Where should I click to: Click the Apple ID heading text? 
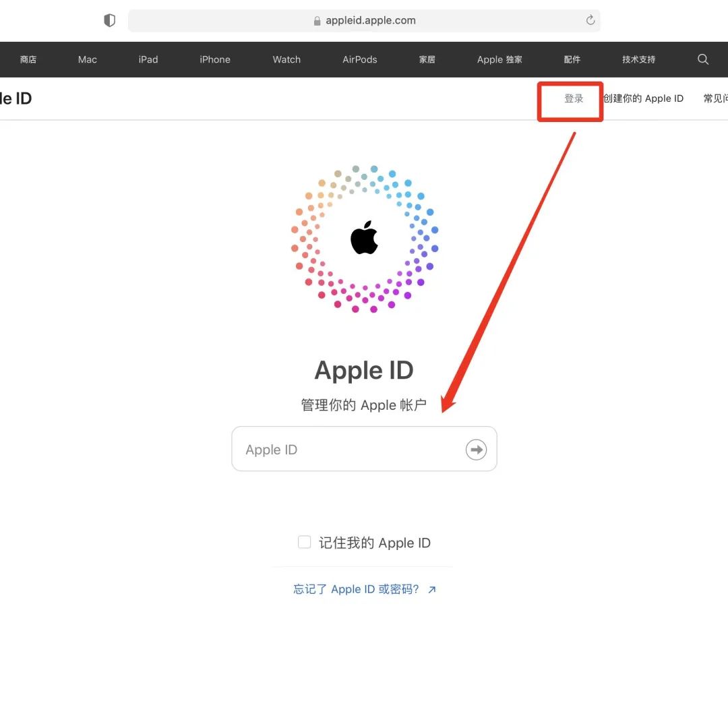[x=364, y=371]
